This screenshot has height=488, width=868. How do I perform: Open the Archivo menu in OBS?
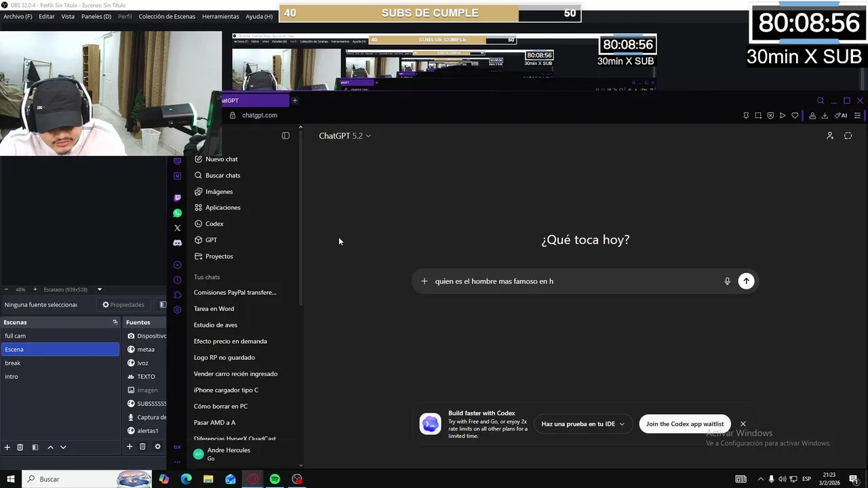tap(18, 16)
